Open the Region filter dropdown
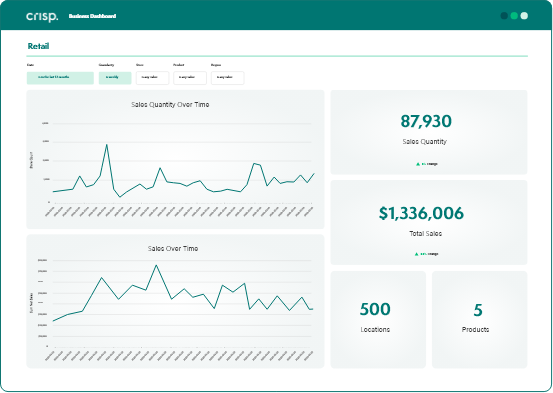Viewport: 553px width, 393px height. [x=227, y=78]
